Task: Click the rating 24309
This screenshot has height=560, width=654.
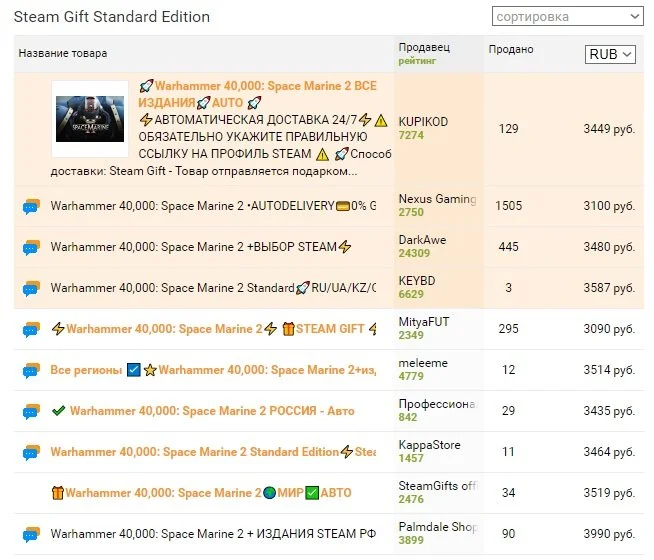Action: click(x=414, y=253)
